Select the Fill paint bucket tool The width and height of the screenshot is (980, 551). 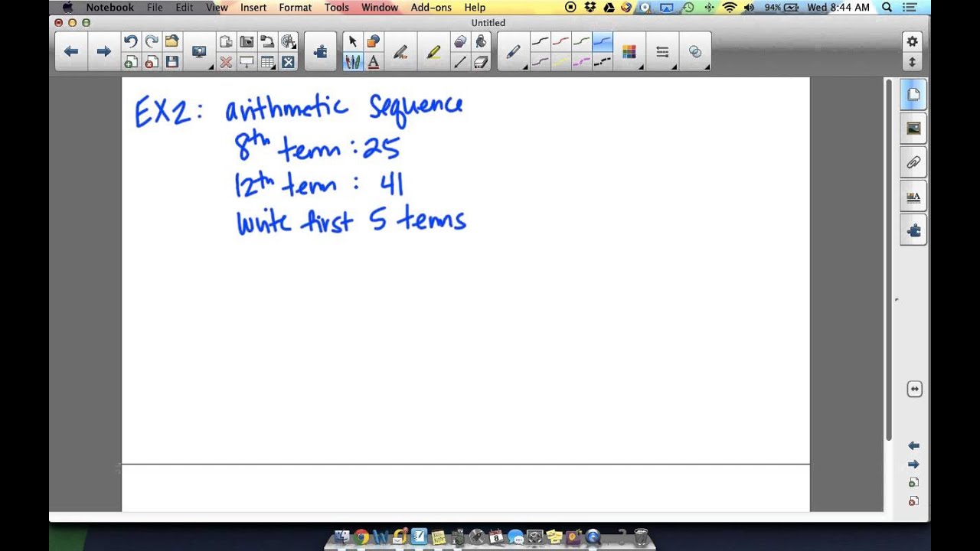pos(481,41)
